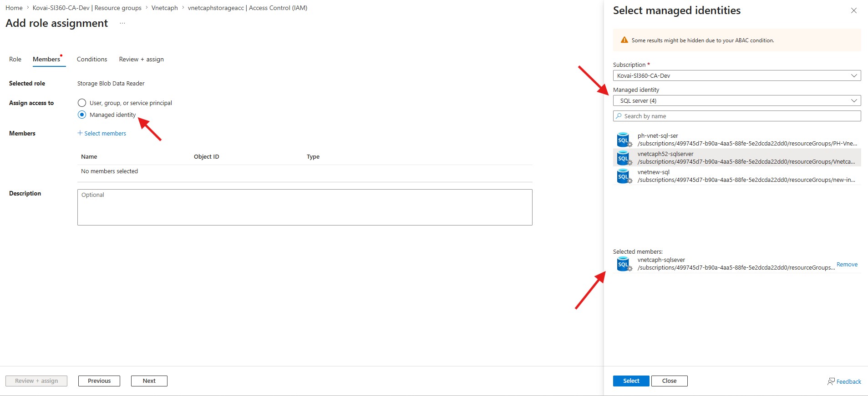Open Kovai-SI360-CA-Dev Resource groups breadcrumb

[x=87, y=8]
